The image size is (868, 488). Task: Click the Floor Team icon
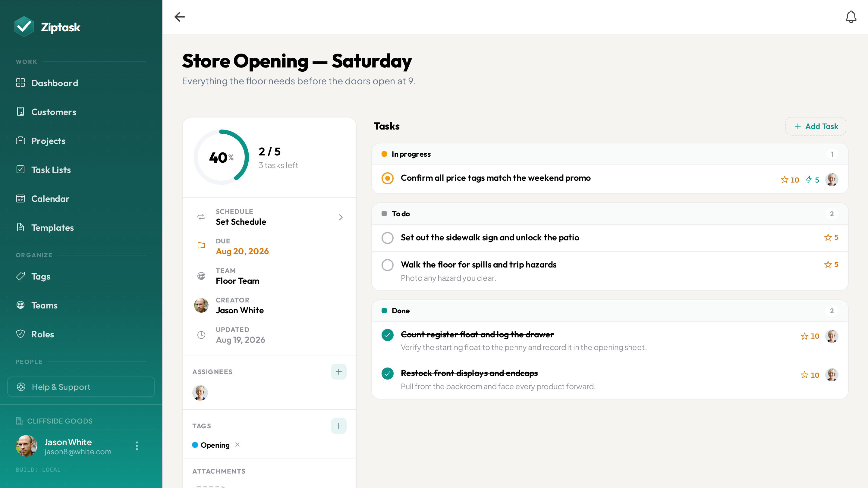(201, 276)
